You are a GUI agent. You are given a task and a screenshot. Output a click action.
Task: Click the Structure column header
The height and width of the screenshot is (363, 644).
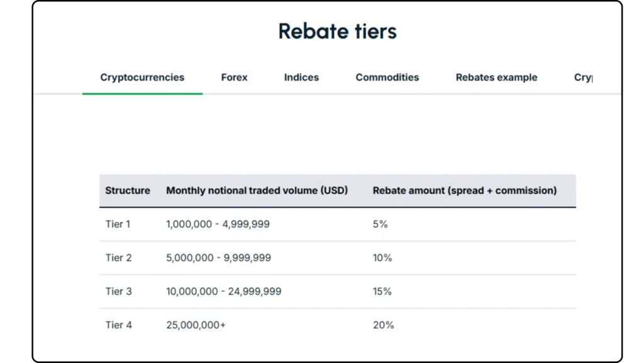click(128, 190)
